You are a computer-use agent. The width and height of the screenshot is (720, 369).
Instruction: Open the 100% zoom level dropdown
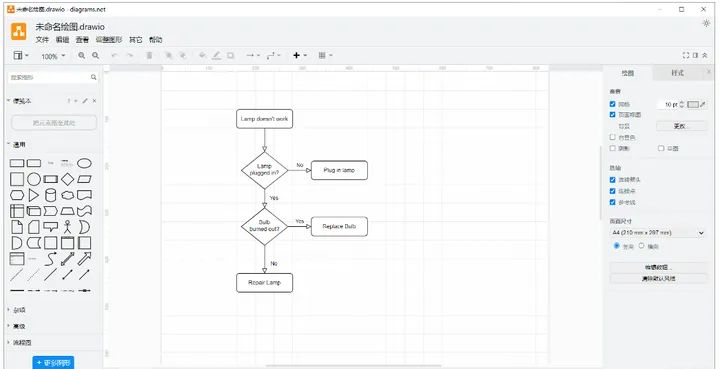(53, 56)
